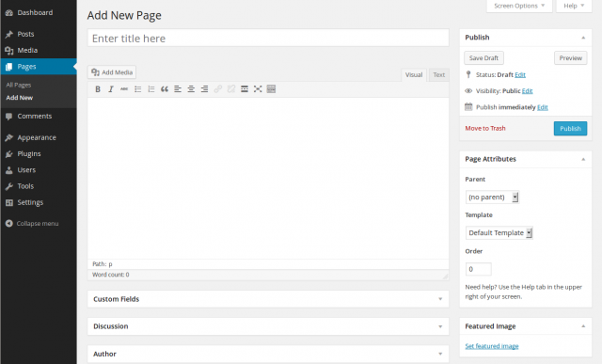The height and width of the screenshot is (364, 602).
Task: Switch to the Text editor tab
Action: pos(439,75)
